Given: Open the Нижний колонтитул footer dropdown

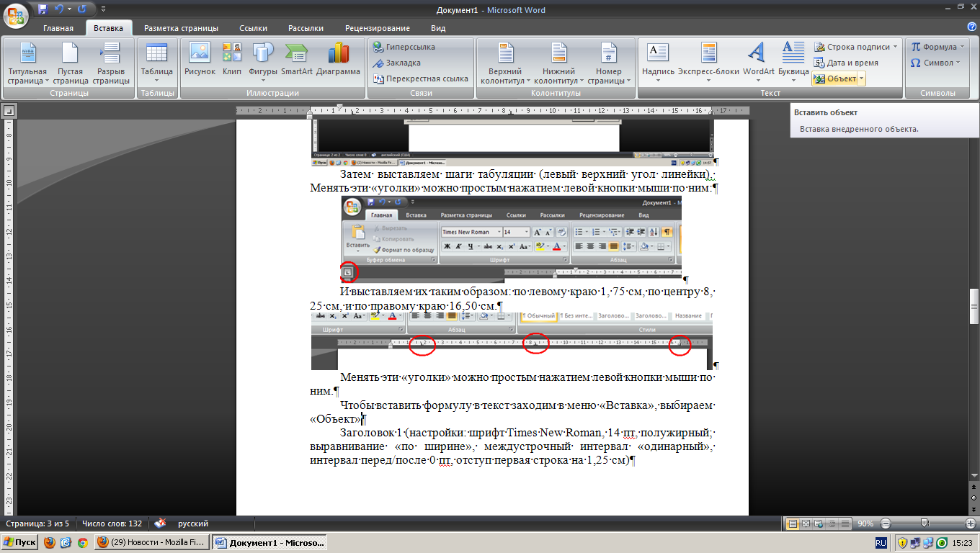Looking at the screenshot, I should (558, 63).
